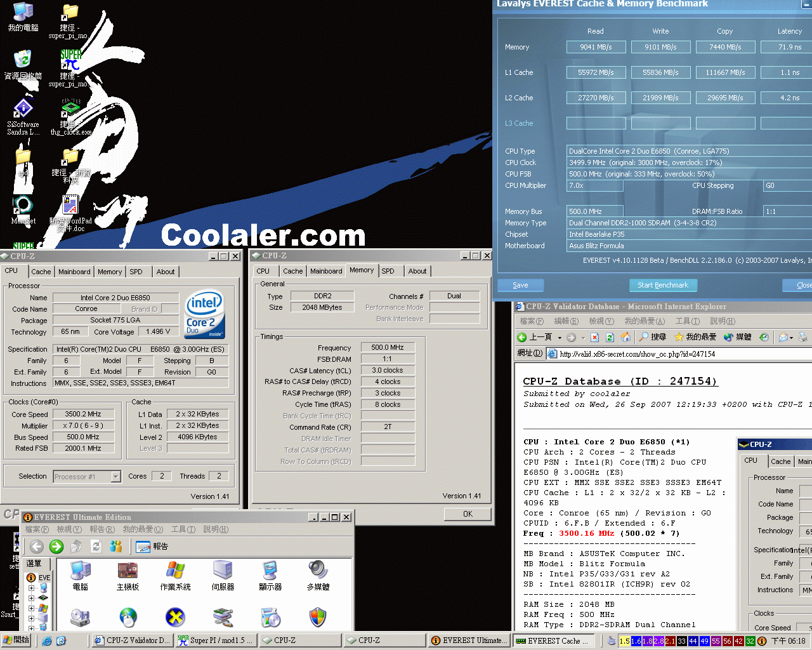Open the Processor #1 selection dropdown

(115, 476)
